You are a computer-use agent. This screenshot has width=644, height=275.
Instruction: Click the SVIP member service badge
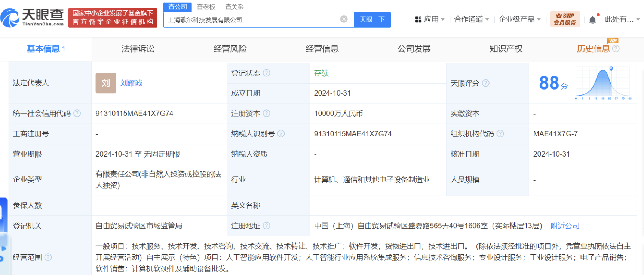point(565,19)
